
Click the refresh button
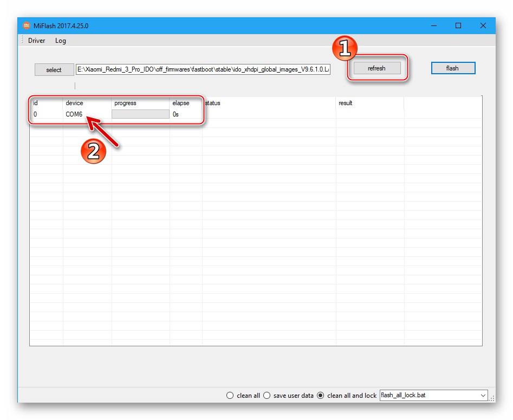[377, 68]
